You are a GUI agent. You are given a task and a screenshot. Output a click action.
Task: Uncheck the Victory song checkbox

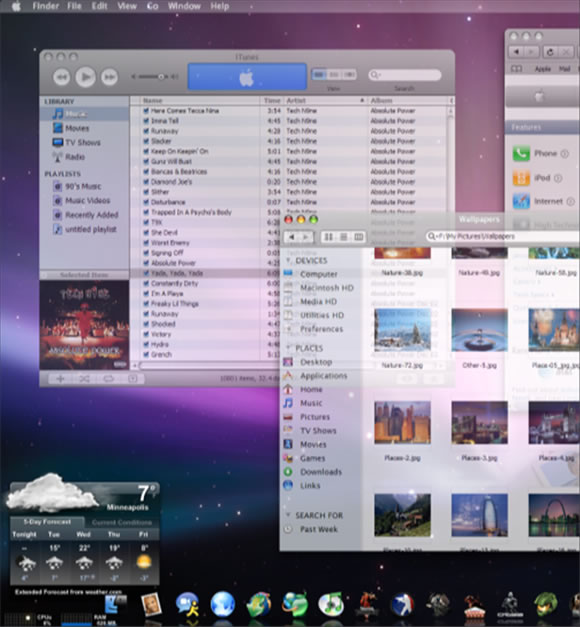click(146, 334)
